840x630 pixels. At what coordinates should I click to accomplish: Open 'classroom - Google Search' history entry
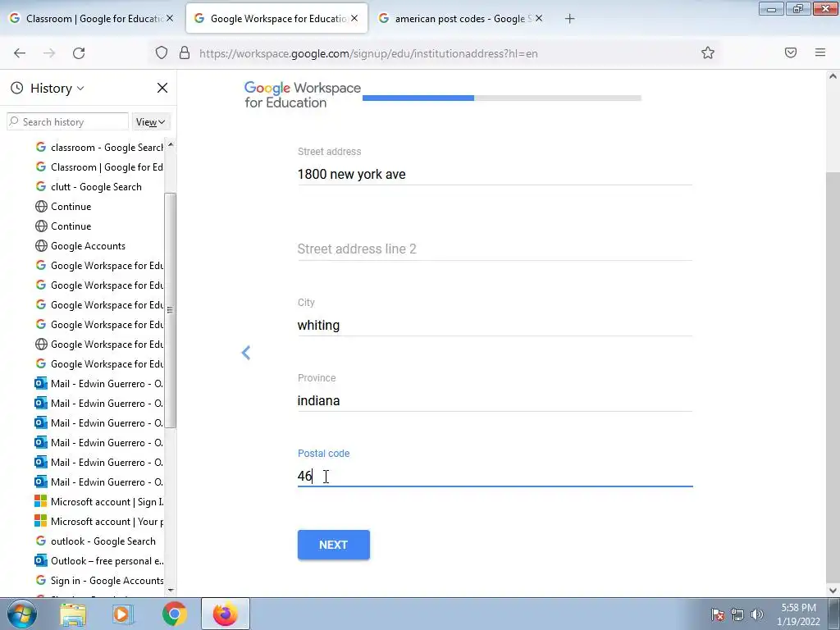click(98, 148)
